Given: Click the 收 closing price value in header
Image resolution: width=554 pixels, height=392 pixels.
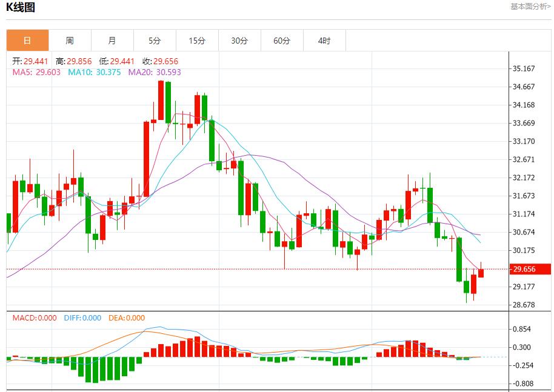Looking at the screenshot, I should pos(160,61).
